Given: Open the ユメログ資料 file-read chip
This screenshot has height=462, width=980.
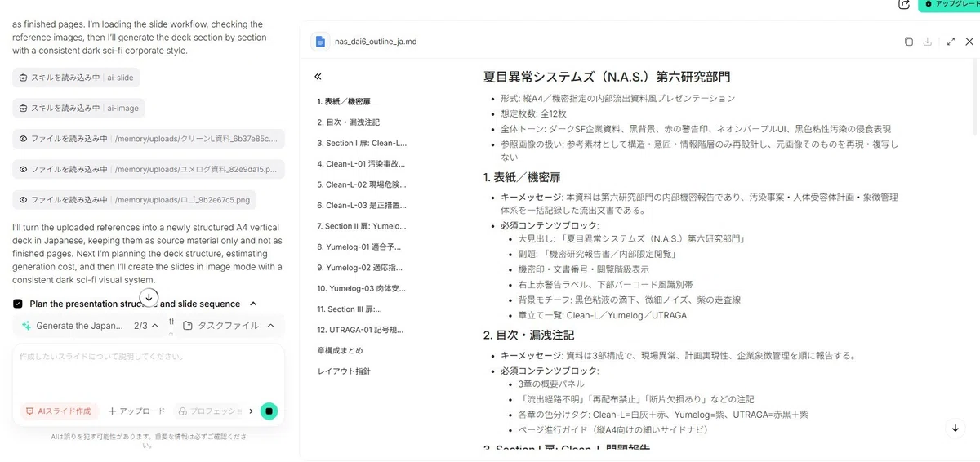Looking at the screenshot, I should point(149,169).
